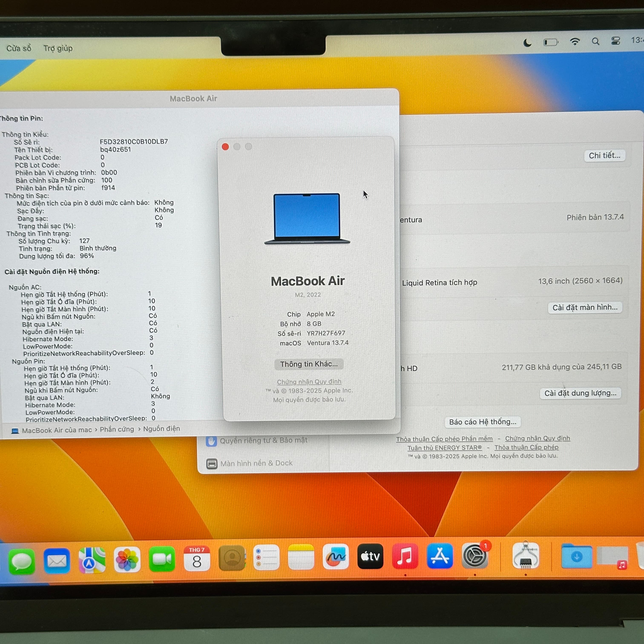
Task: Open the Wi-Fi menu bar icon
Action: [x=575, y=42]
